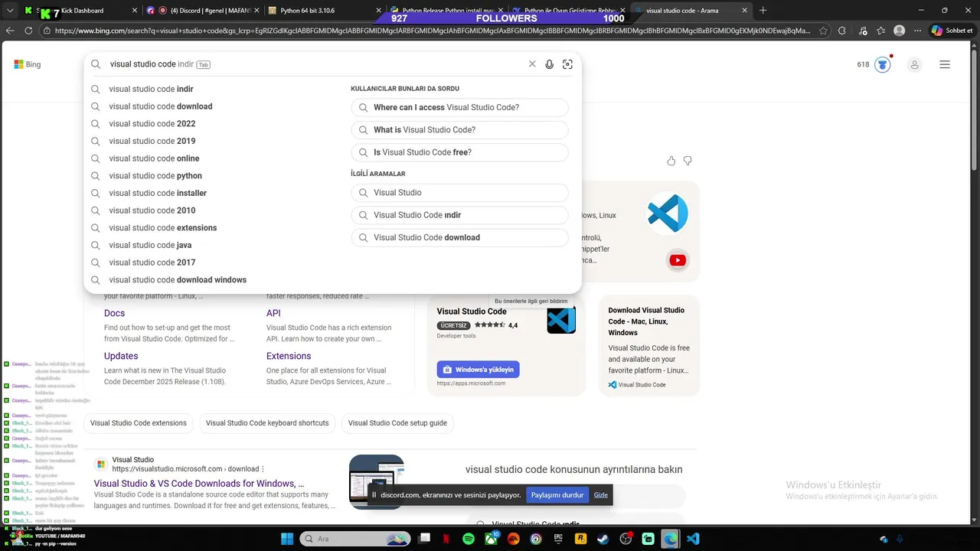Open Visual Studio Code from the taskbar

coord(693,539)
